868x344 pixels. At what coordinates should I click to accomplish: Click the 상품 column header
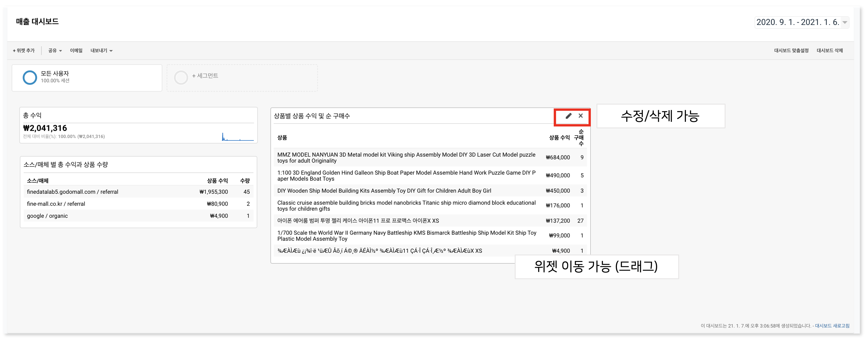pyautogui.click(x=282, y=137)
